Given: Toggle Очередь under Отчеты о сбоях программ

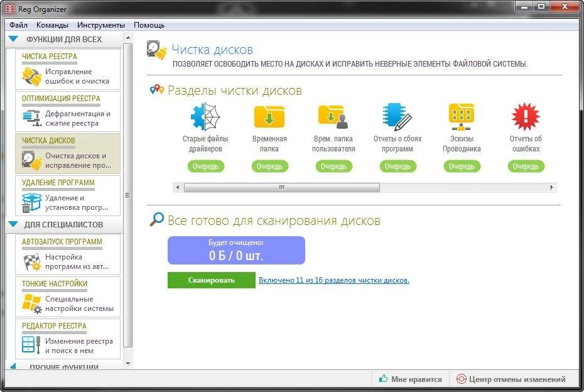Looking at the screenshot, I should point(397,166).
